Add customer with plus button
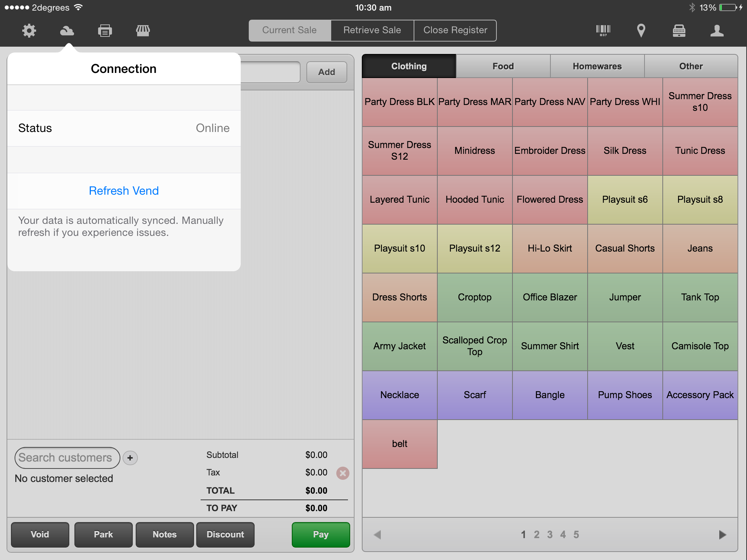The height and width of the screenshot is (560, 747). coord(130,458)
